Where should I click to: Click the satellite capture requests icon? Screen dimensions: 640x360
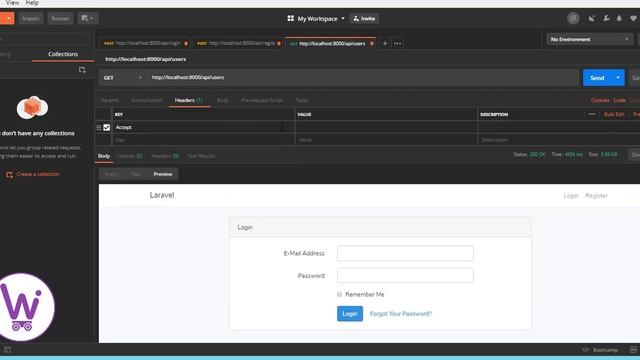point(592,18)
